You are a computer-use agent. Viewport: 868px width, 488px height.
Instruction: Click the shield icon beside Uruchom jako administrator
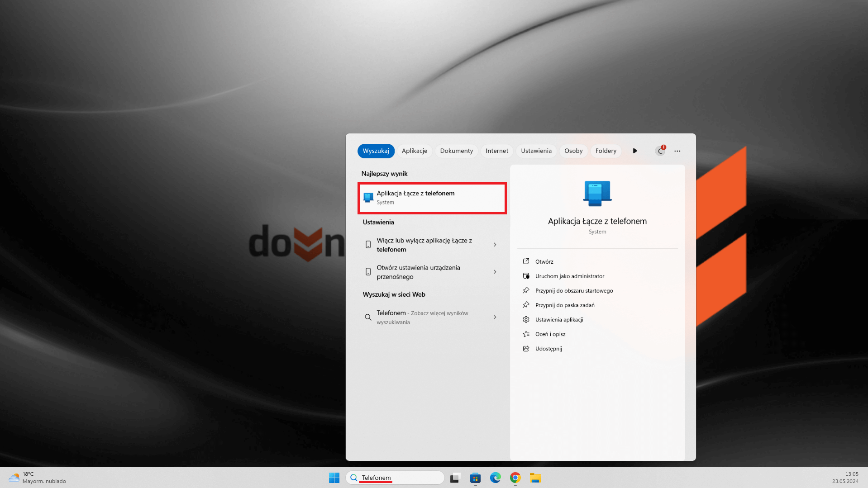pyautogui.click(x=526, y=276)
